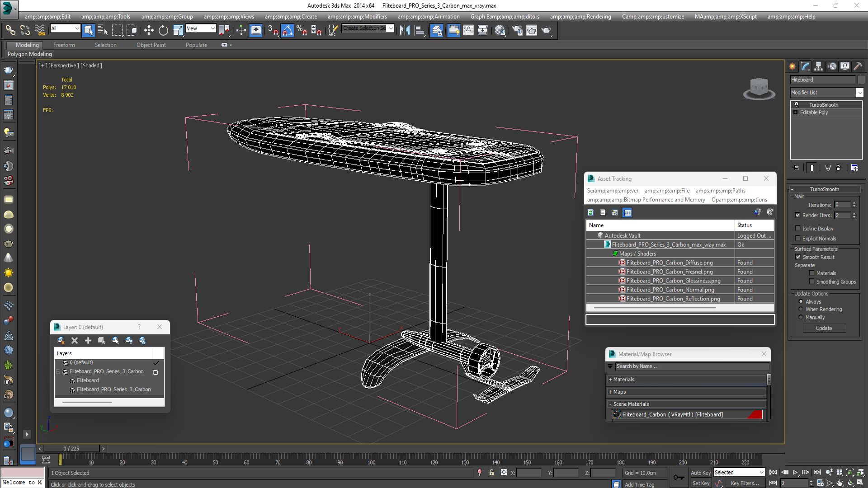
Task: Switch to the Object Paint ribbon tab
Action: coord(151,45)
